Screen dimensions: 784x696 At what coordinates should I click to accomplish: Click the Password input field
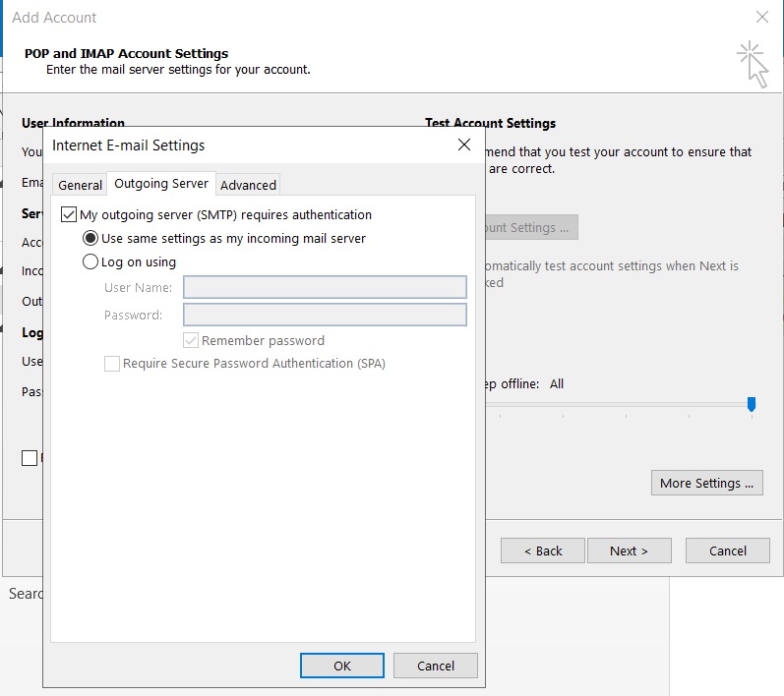click(325, 315)
